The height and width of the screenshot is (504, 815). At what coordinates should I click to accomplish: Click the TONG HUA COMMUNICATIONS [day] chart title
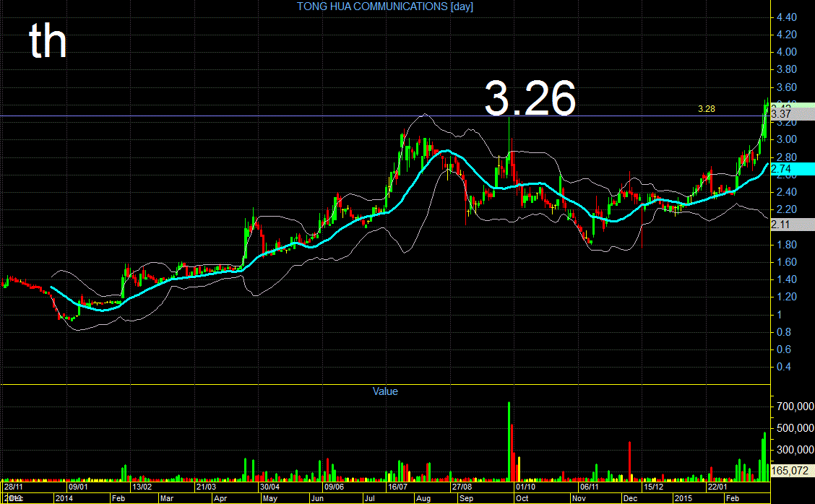coord(384,6)
